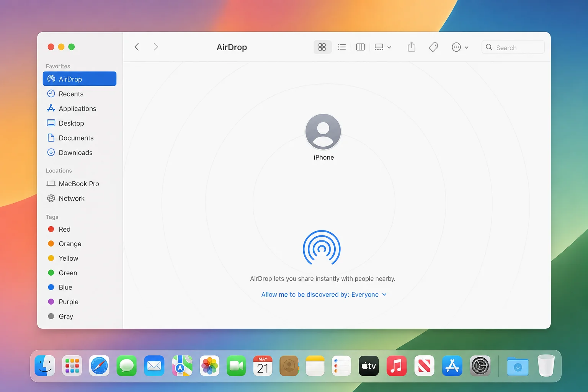The height and width of the screenshot is (392, 588).
Task: Select the Green tag
Action: pos(80,273)
